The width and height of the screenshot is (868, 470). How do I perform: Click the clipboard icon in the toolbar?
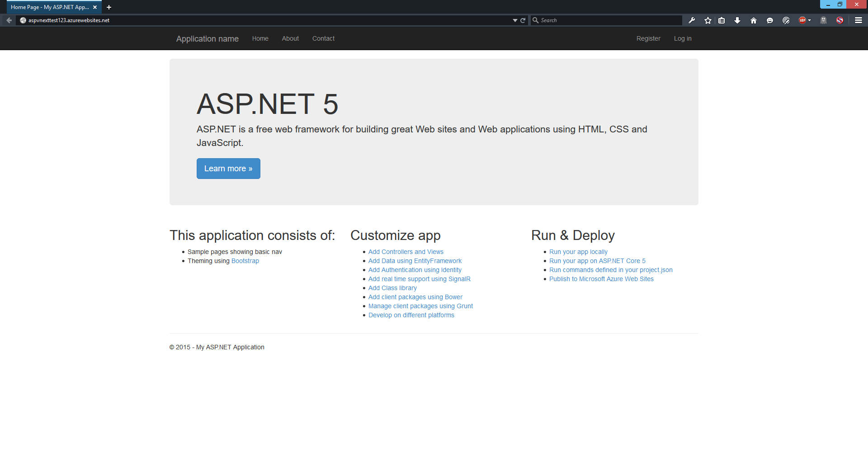tap(721, 20)
